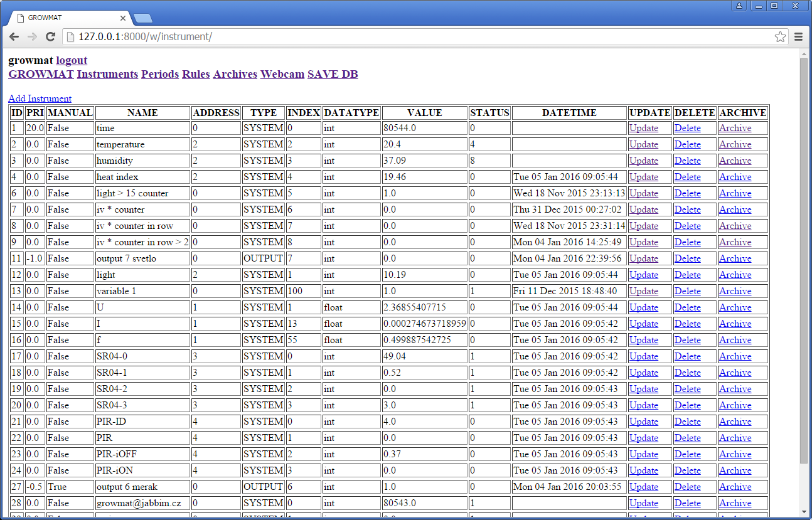Archive the light instrument

tap(735, 275)
